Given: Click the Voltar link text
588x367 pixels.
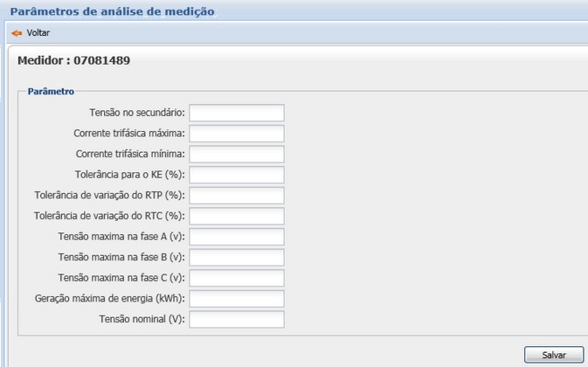Looking at the screenshot, I should point(38,32).
